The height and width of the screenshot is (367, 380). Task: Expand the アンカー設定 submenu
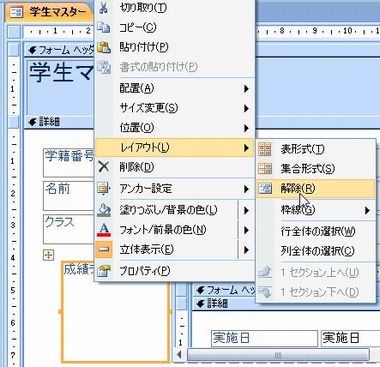pos(175,189)
